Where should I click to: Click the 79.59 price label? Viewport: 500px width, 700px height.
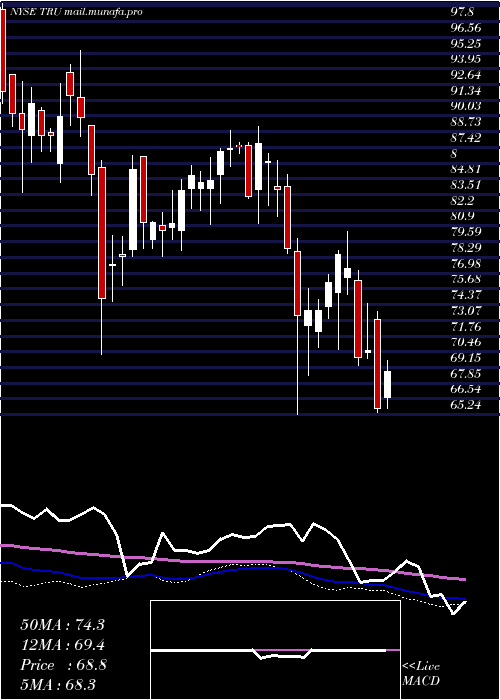[x=466, y=232]
